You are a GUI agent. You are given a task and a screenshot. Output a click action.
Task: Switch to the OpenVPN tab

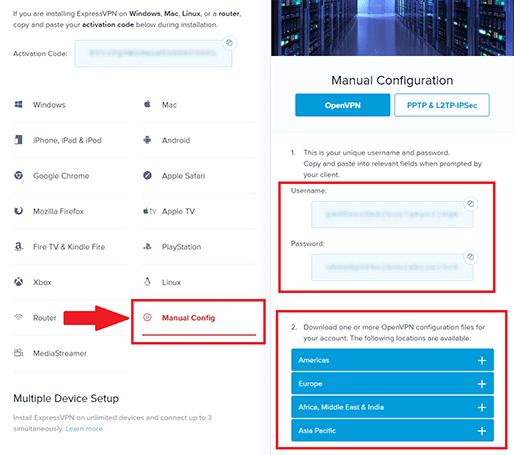click(x=343, y=105)
